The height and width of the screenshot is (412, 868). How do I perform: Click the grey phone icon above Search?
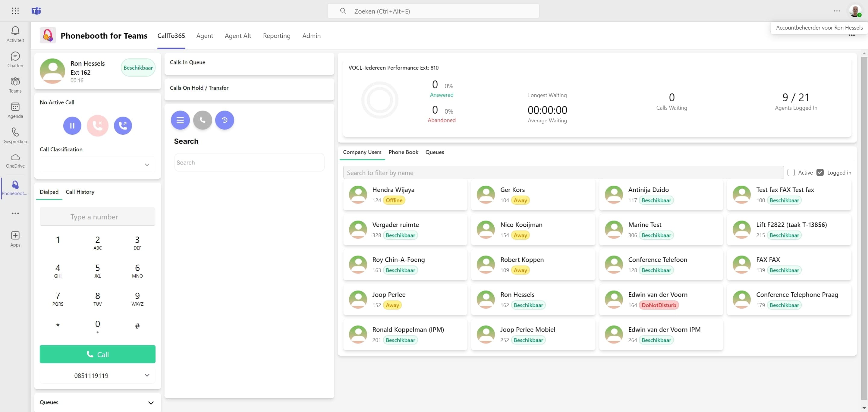coord(203,120)
